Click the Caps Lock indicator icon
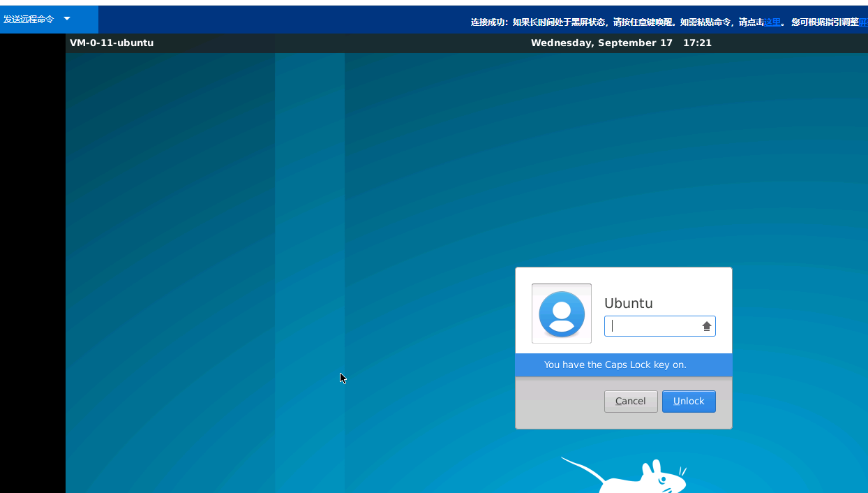 (x=707, y=326)
